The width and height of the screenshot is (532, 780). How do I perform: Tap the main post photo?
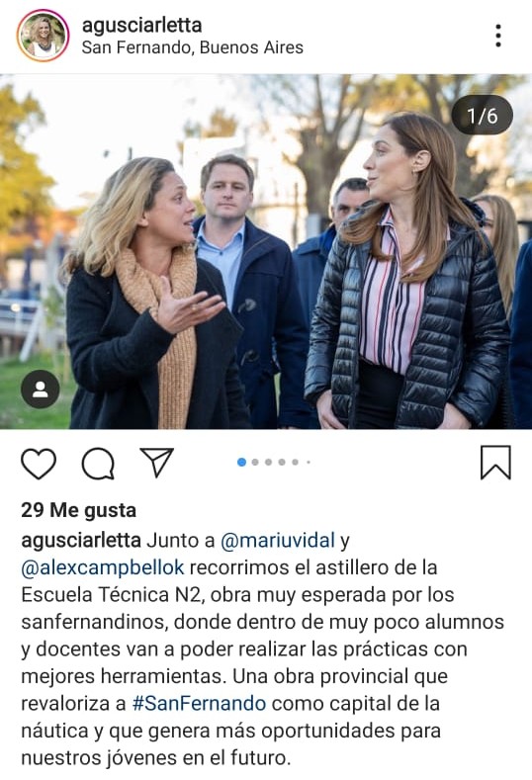pyautogui.click(x=266, y=252)
